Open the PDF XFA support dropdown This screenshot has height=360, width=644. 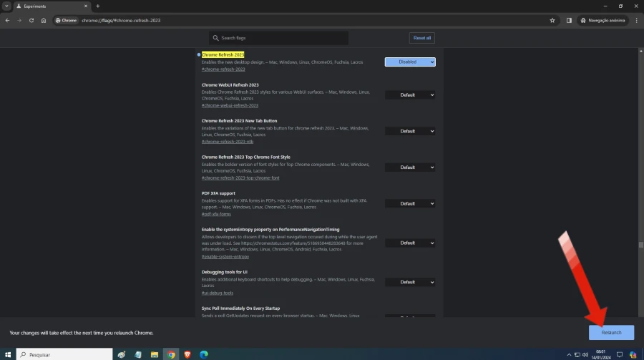[x=410, y=203]
